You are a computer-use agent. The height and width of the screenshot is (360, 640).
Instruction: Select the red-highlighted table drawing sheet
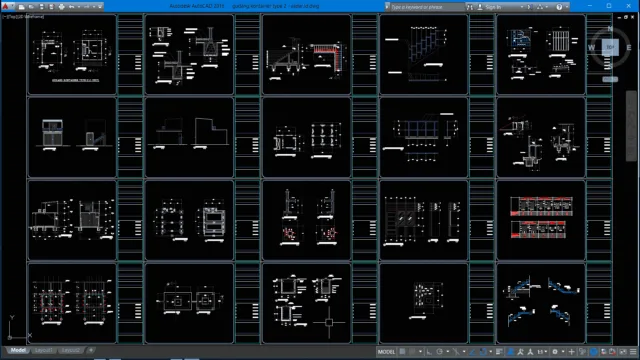pos(541,220)
